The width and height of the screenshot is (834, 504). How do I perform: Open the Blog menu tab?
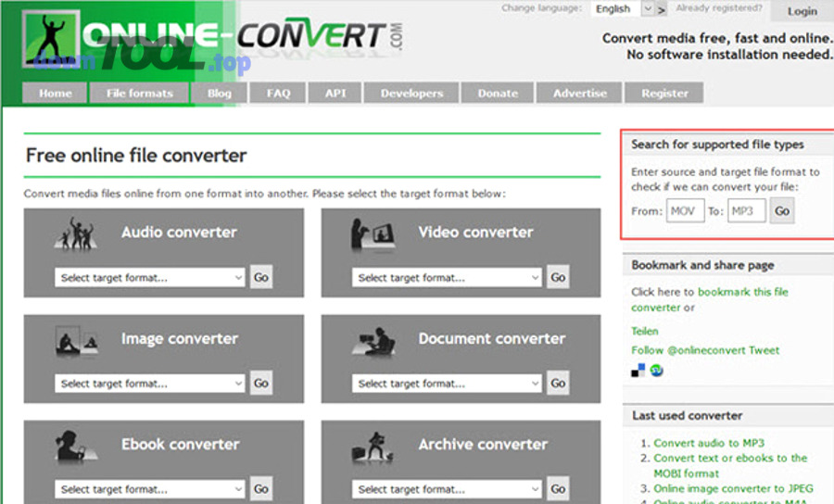pos(219,93)
